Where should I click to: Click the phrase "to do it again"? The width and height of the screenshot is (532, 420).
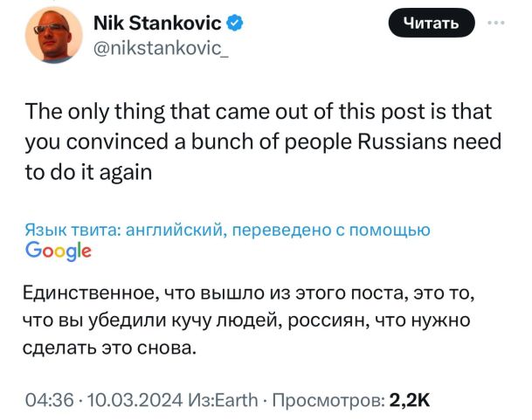coord(91,172)
